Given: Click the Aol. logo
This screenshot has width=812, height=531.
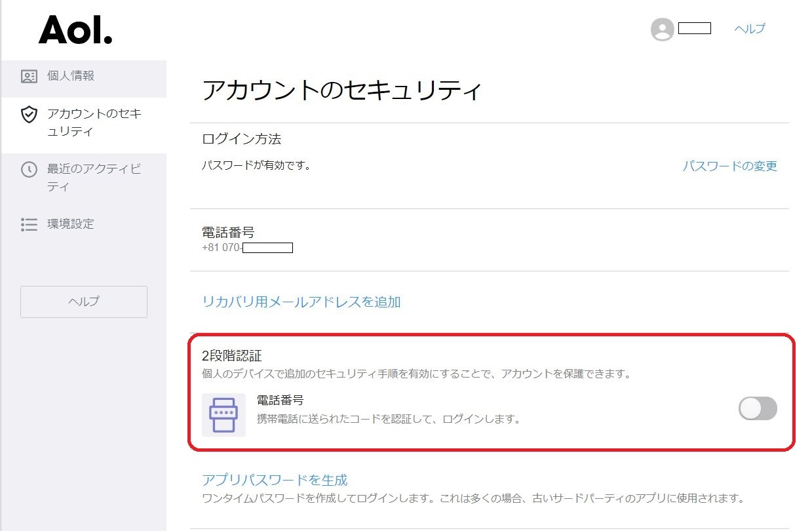Looking at the screenshot, I should (x=75, y=29).
